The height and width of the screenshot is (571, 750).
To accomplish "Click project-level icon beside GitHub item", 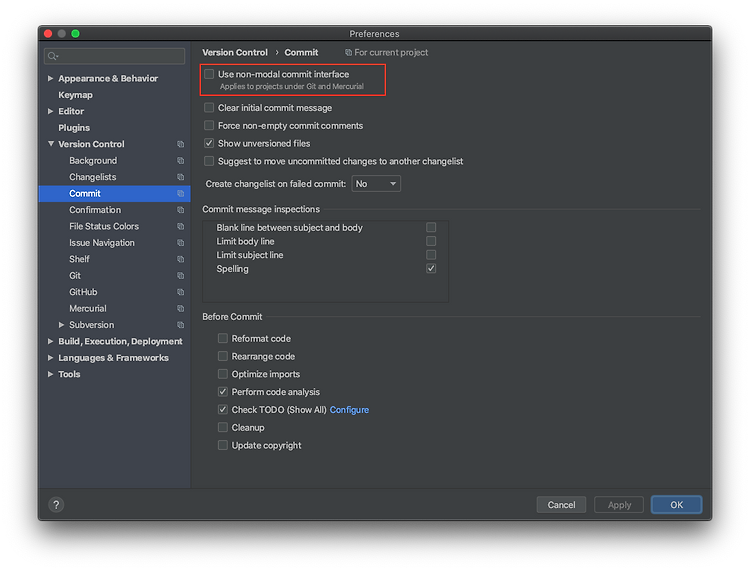I will (181, 292).
